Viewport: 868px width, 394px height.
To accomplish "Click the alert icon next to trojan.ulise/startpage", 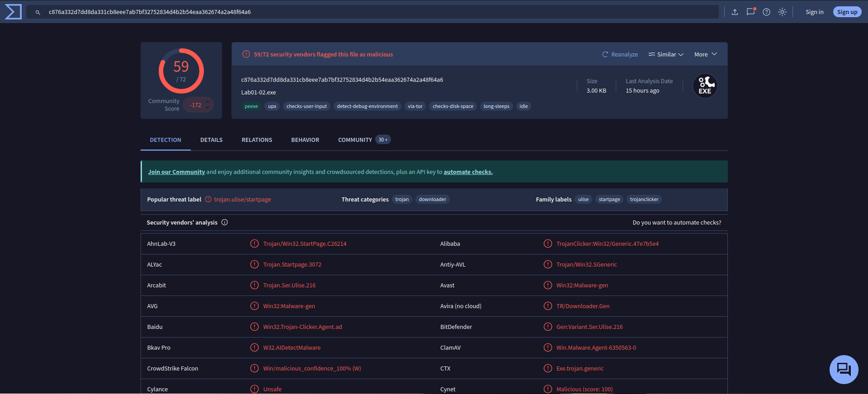I will [x=208, y=199].
